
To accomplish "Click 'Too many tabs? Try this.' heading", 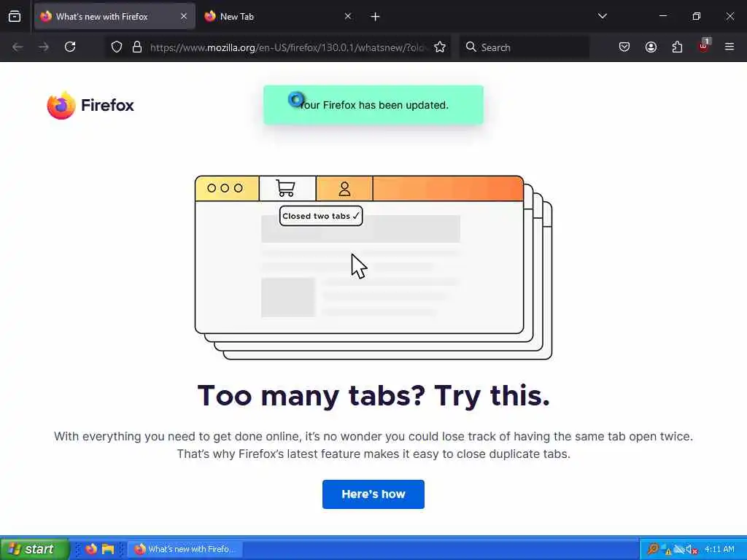I will click(x=373, y=395).
